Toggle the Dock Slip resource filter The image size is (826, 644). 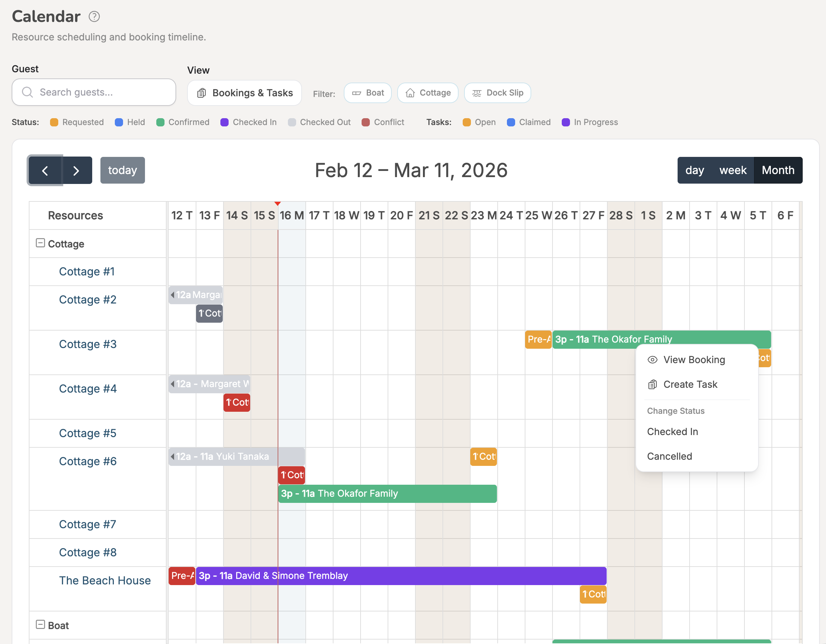pos(497,92)
